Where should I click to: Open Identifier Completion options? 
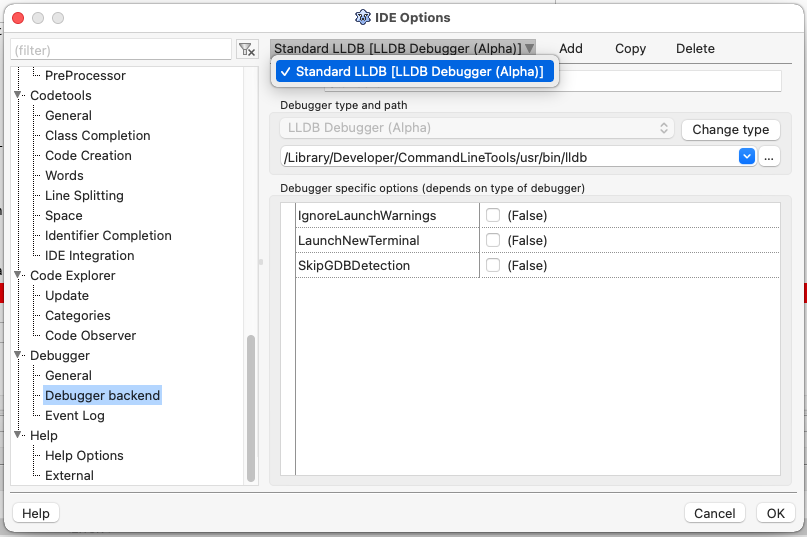108,235
